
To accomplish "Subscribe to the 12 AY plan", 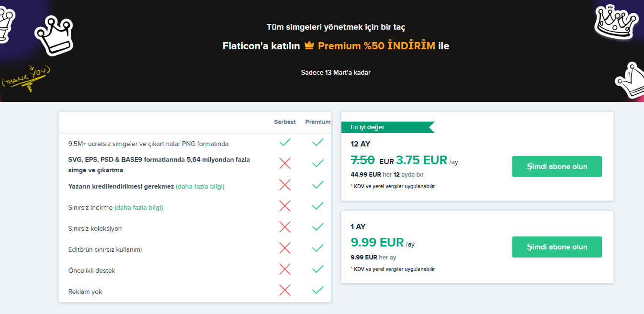I will pyautogui.click(x=557, y=167).
